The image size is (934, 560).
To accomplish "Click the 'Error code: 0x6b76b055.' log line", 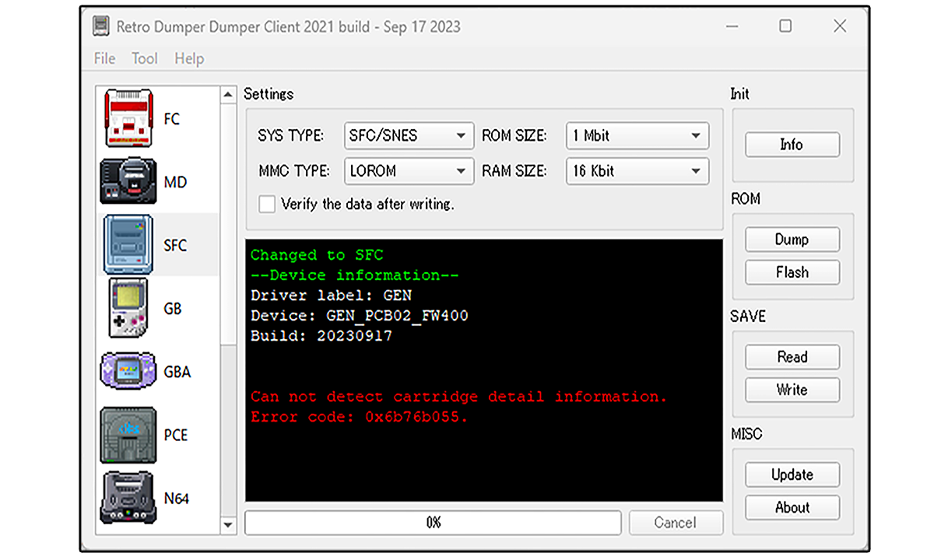I will pos(359,417).
